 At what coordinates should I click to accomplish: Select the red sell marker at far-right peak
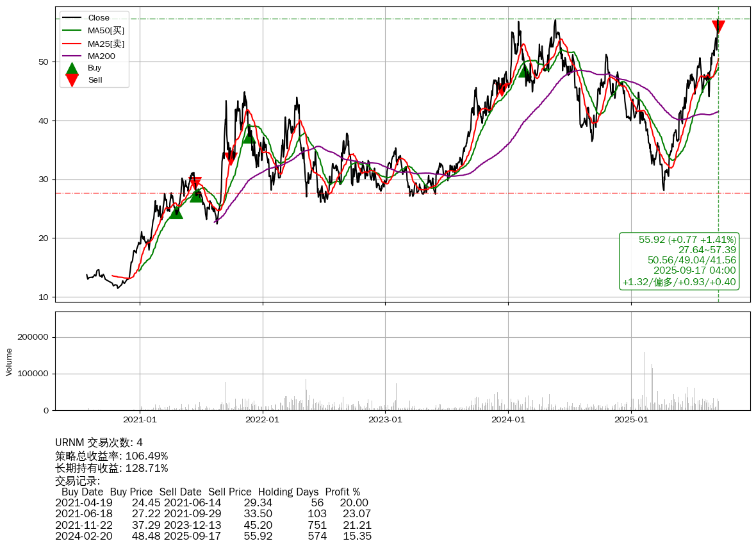pos(718,27)
